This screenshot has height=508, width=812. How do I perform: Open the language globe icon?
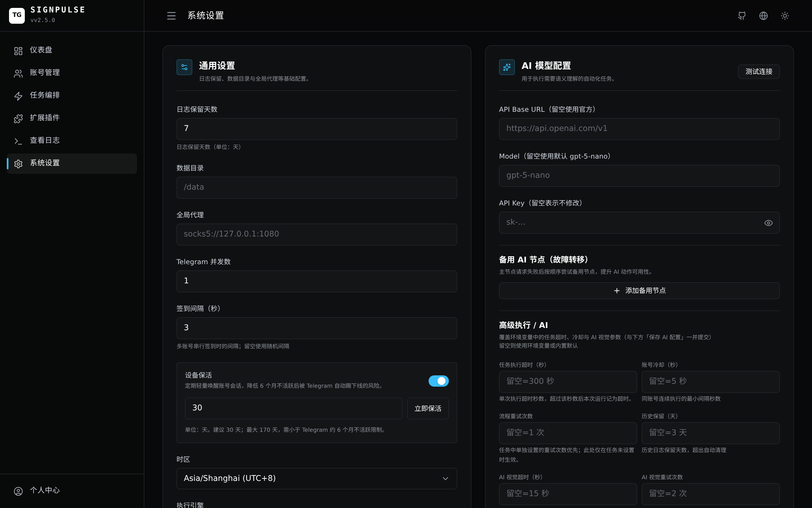(x=763, y=16)
